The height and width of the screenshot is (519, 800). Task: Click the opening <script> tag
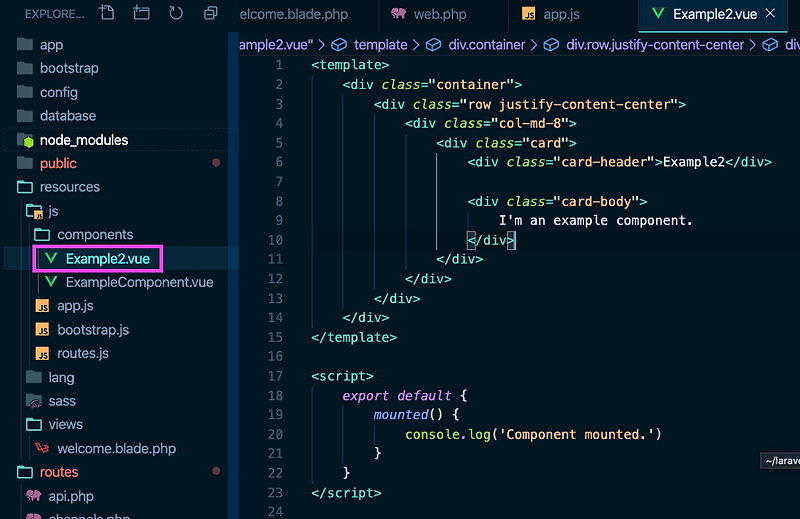(x=342, y=376)
